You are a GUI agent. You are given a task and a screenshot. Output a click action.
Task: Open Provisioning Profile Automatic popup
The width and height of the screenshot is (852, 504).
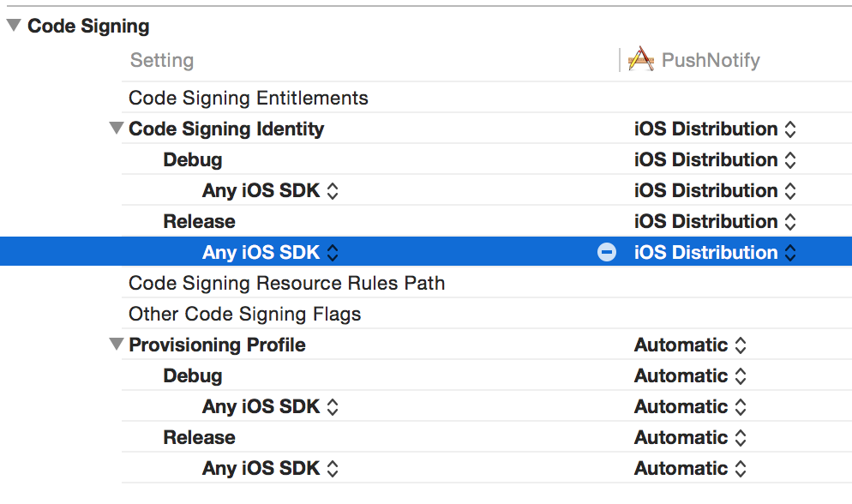690,345
